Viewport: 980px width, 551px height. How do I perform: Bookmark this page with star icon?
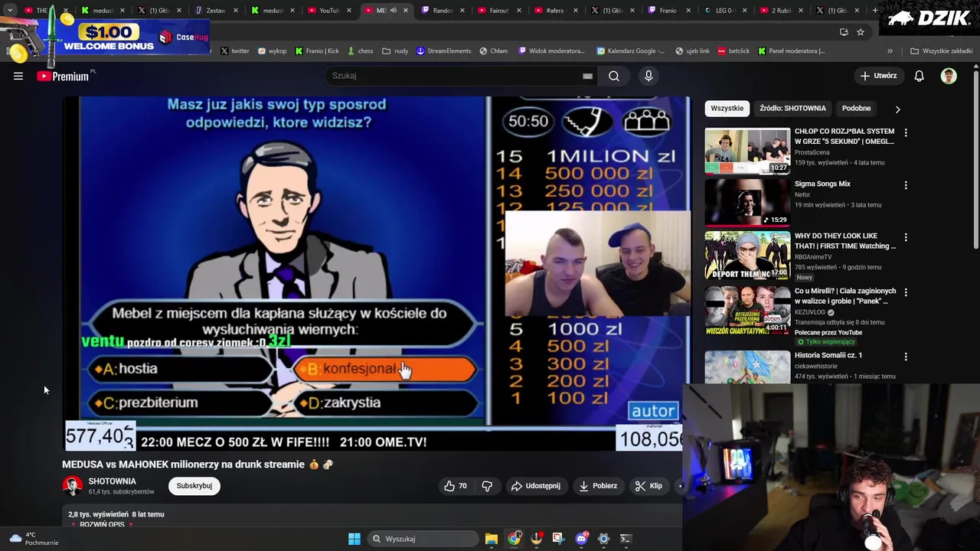pyautogui.click(x=861, y=32)
